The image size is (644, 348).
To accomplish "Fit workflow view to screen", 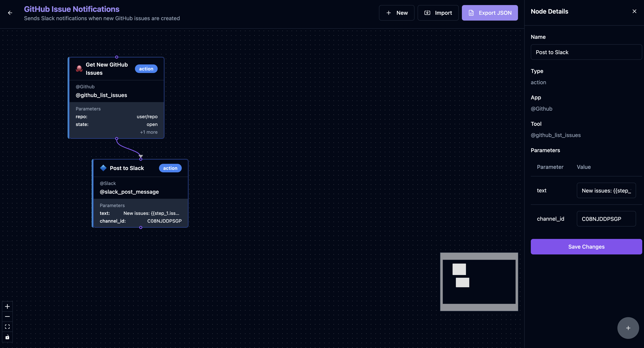I will pos(7,327).
